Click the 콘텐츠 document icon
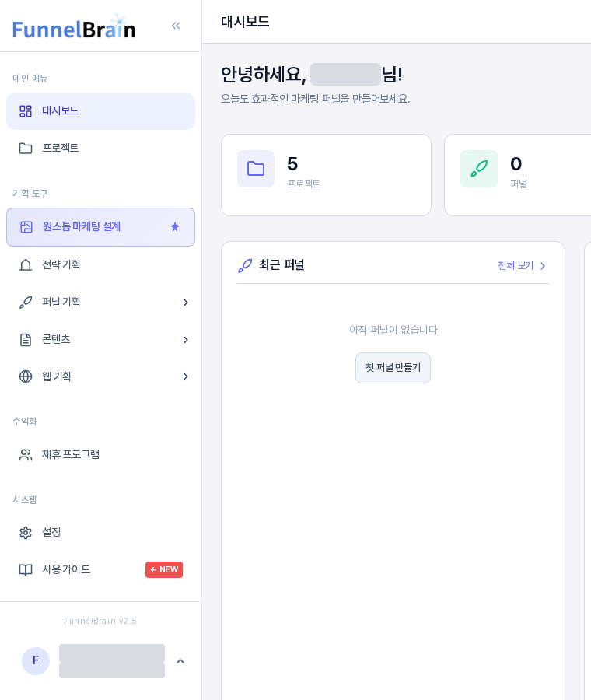The width and height of the screenshot is (591, 700). (26, 340)
